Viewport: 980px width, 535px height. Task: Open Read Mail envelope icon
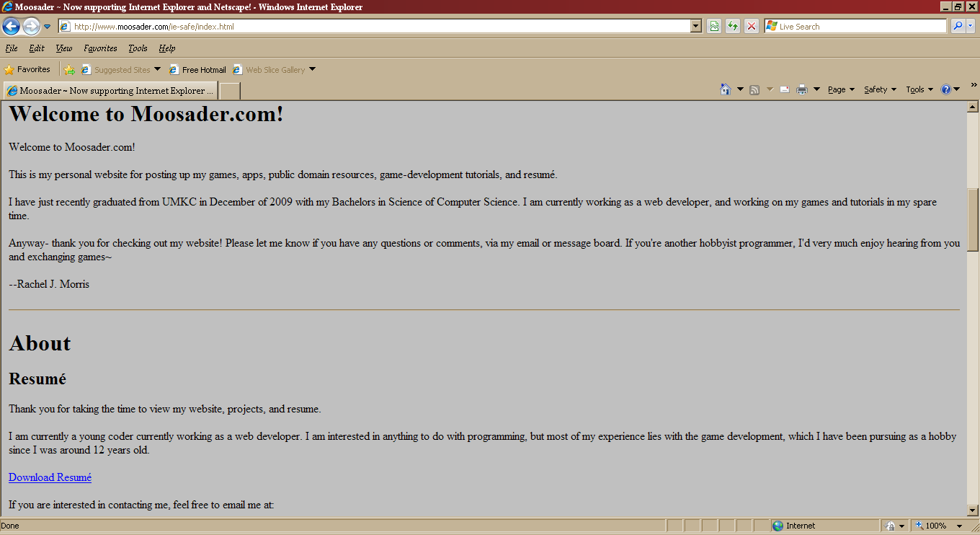[x=784, y=89]
